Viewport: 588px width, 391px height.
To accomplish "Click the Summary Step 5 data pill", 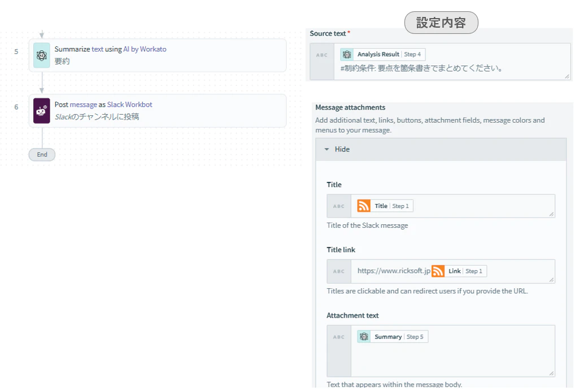I will [393, 337].
